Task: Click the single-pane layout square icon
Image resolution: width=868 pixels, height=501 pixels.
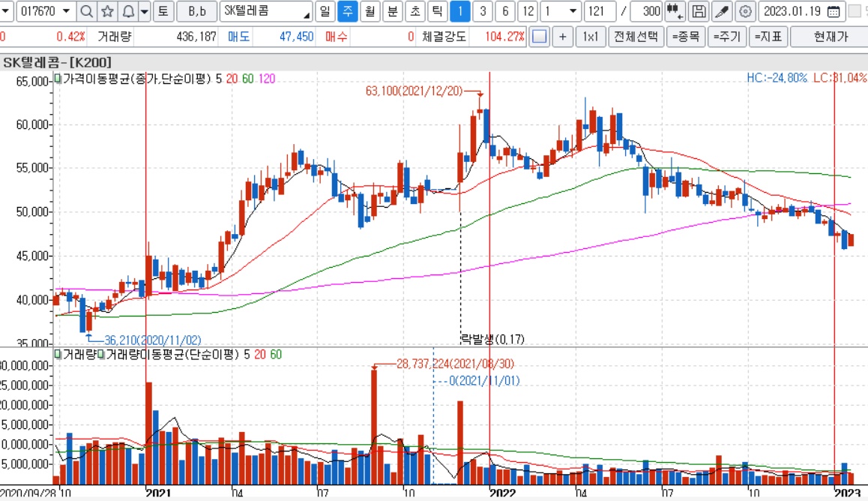Action: pyautogui.click(x=539, y=37)
